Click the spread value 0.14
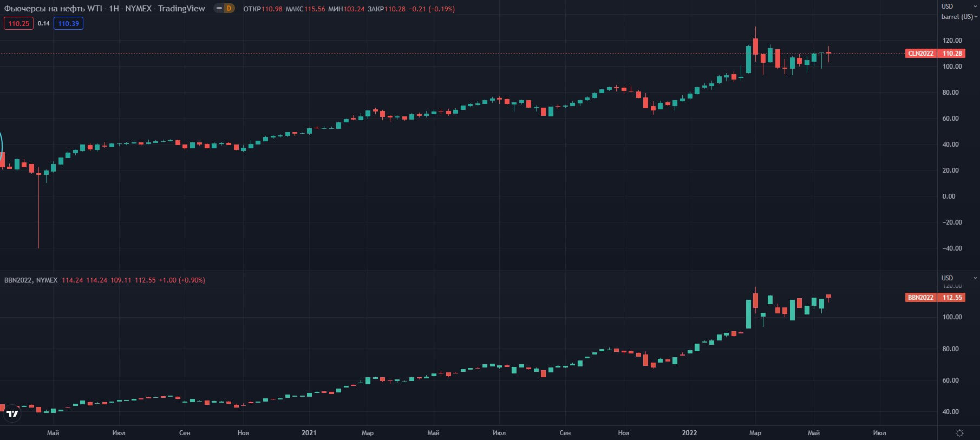This screenshot has width=980, height=440. (44, 23)
